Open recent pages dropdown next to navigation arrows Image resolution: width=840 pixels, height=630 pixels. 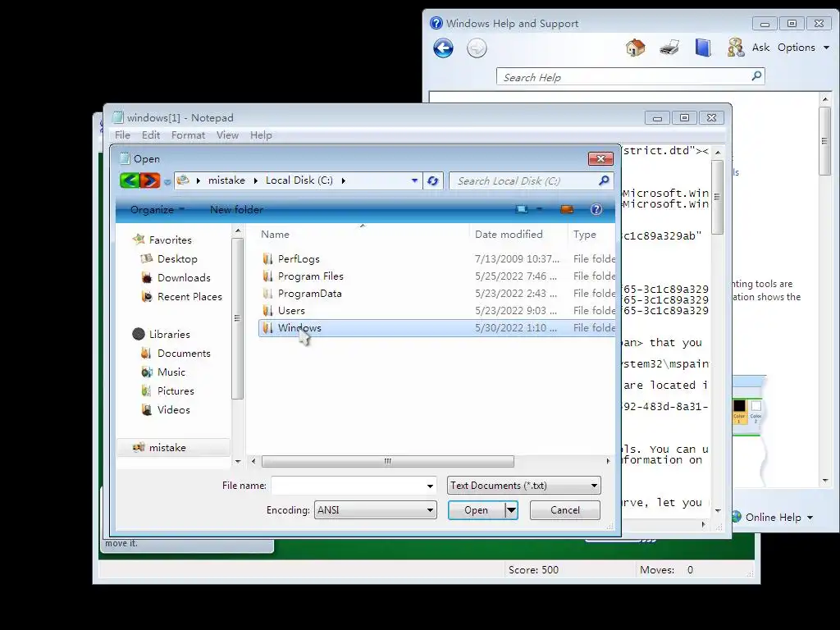click(167, 182)
